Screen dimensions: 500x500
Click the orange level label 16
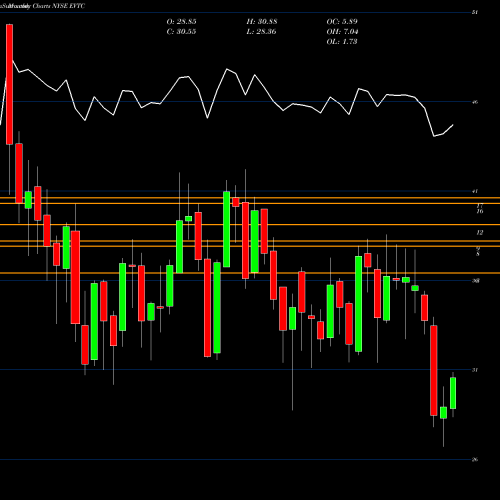pyautogui.click(x=480, y=211)
